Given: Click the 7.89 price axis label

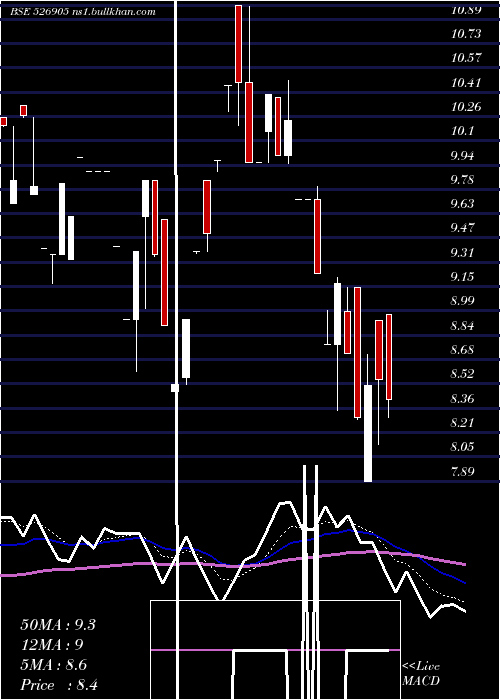Looking at the screenshot, I should [x=462, y=471].
